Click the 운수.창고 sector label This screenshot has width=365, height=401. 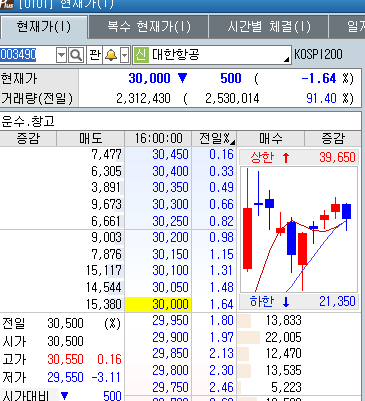point(28,121)
